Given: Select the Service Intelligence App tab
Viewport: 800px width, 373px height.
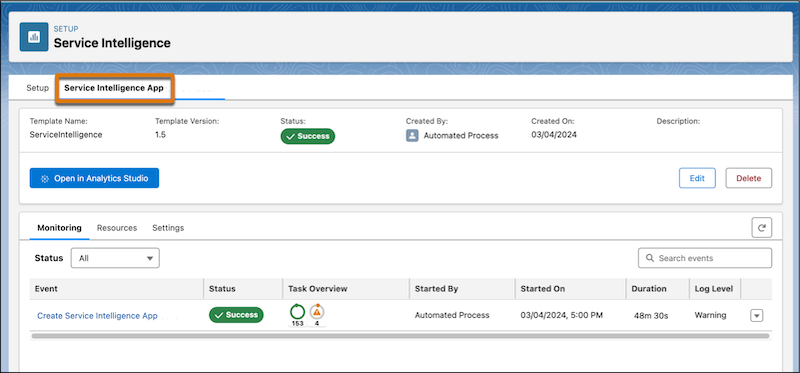Looking at the screenshot, I should [114, 88].
